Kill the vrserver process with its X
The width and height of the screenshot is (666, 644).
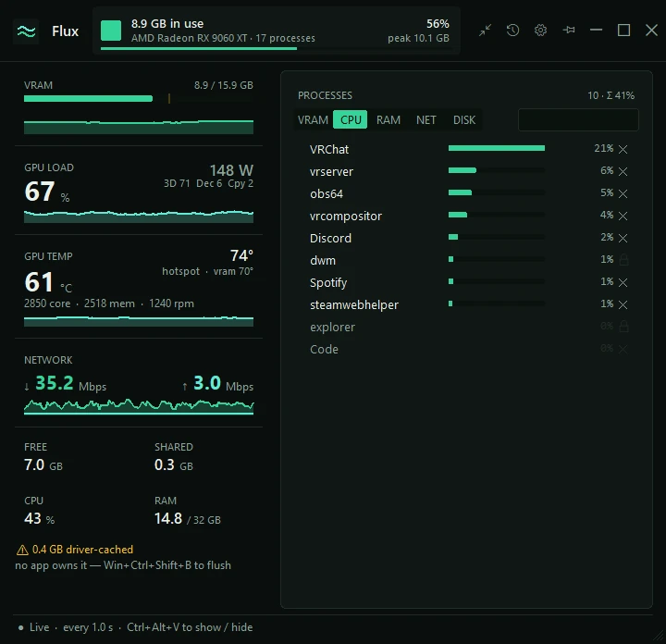coord(623,171)
